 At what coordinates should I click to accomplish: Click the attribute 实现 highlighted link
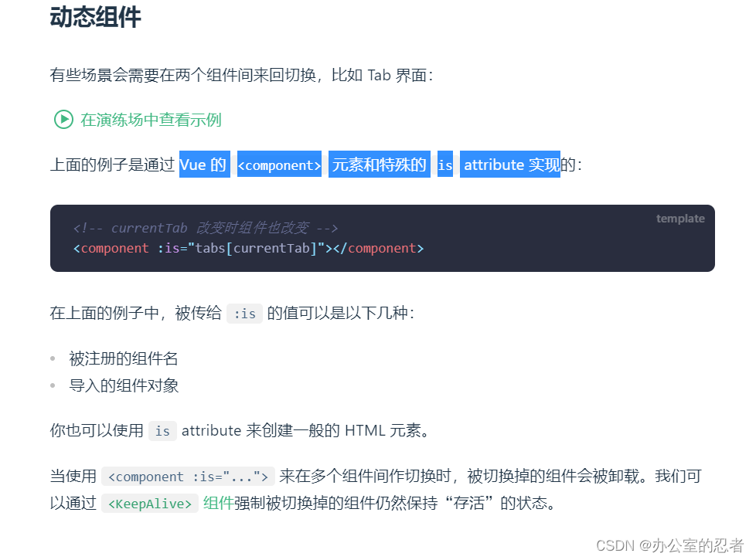509,164
